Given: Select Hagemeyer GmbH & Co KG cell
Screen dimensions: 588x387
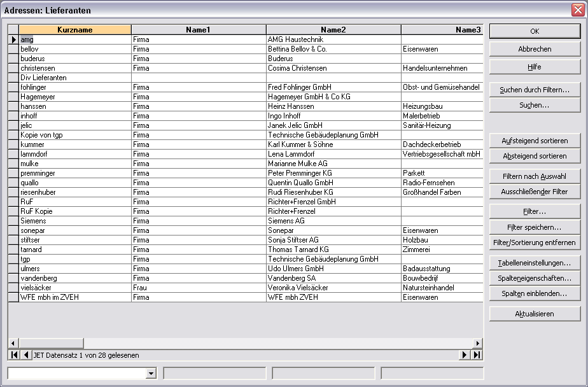Looking at the screenshot, I should (x=333, y=97).
